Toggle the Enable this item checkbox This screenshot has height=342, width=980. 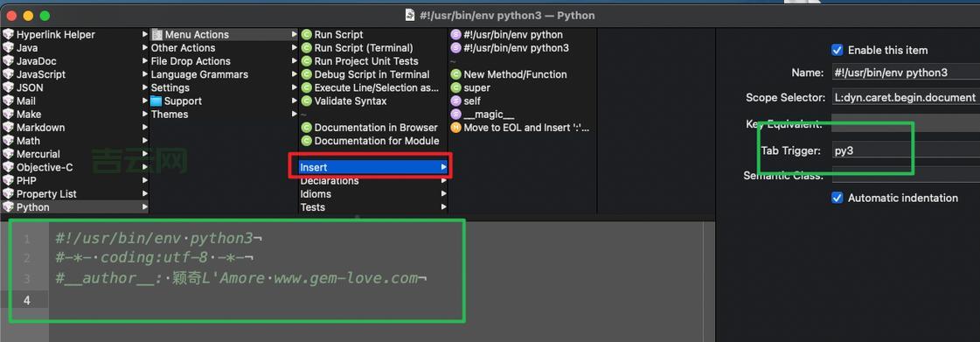tap(837, 49)
